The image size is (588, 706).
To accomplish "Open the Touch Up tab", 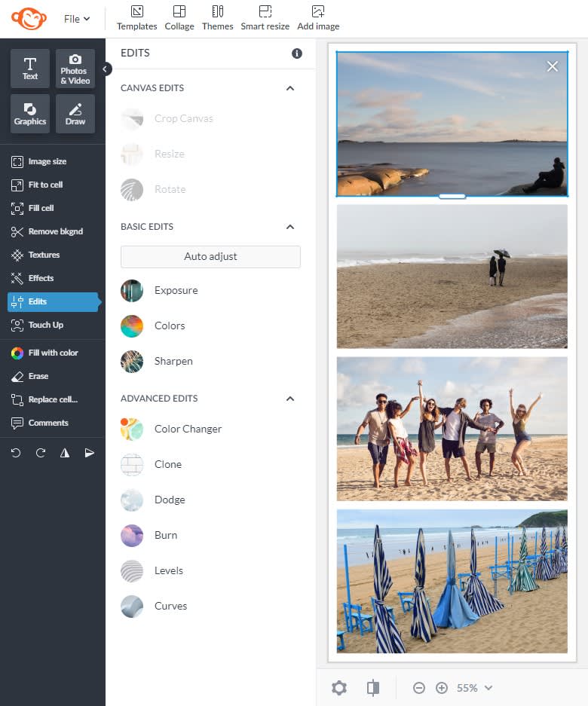I will [x=37, y=325].
